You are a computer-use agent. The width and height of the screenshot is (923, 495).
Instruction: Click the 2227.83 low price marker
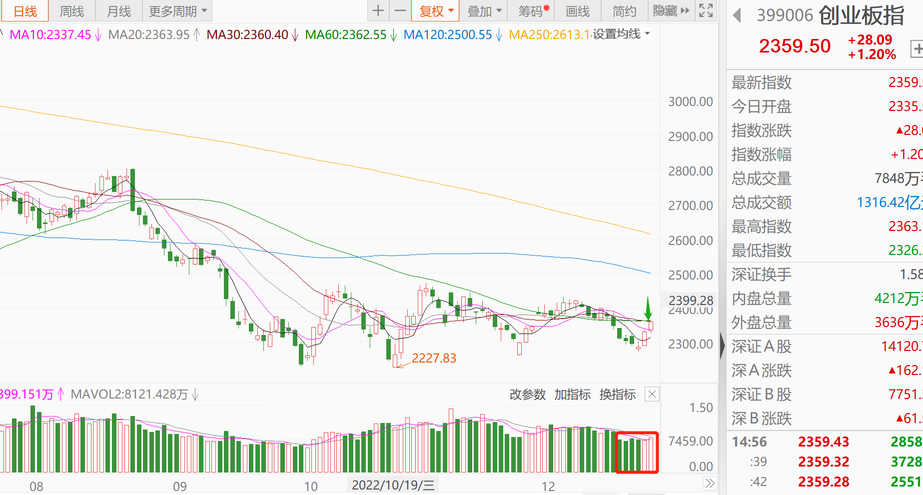[433, 358]
